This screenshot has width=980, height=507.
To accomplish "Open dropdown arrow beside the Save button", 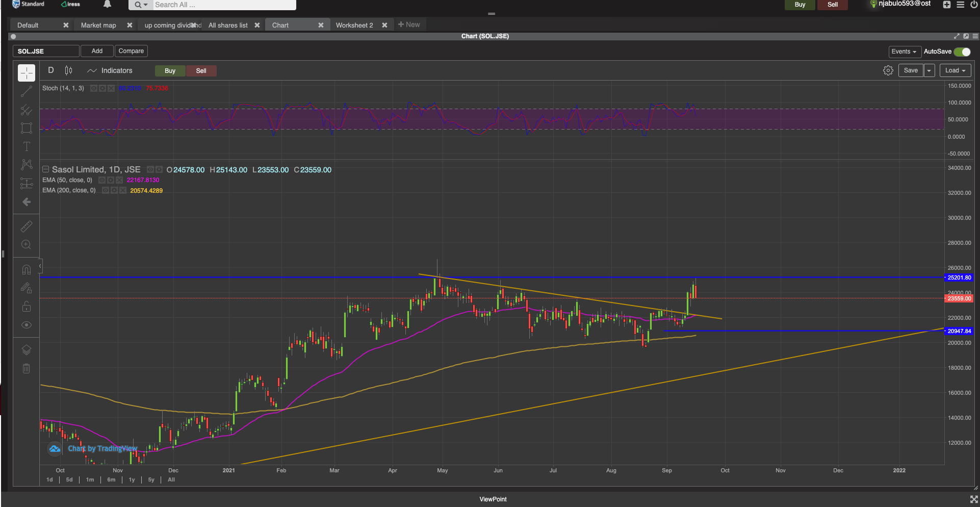I will (930, 70).
